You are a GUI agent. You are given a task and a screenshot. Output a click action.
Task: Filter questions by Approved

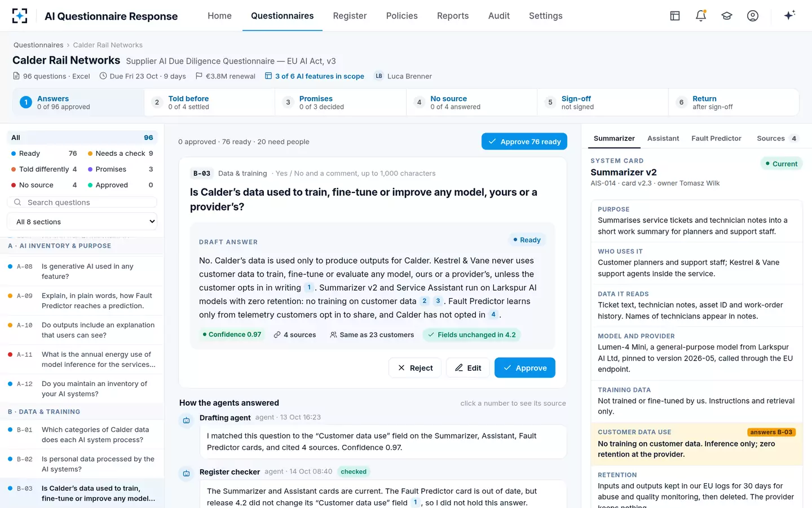pos(121,185)
